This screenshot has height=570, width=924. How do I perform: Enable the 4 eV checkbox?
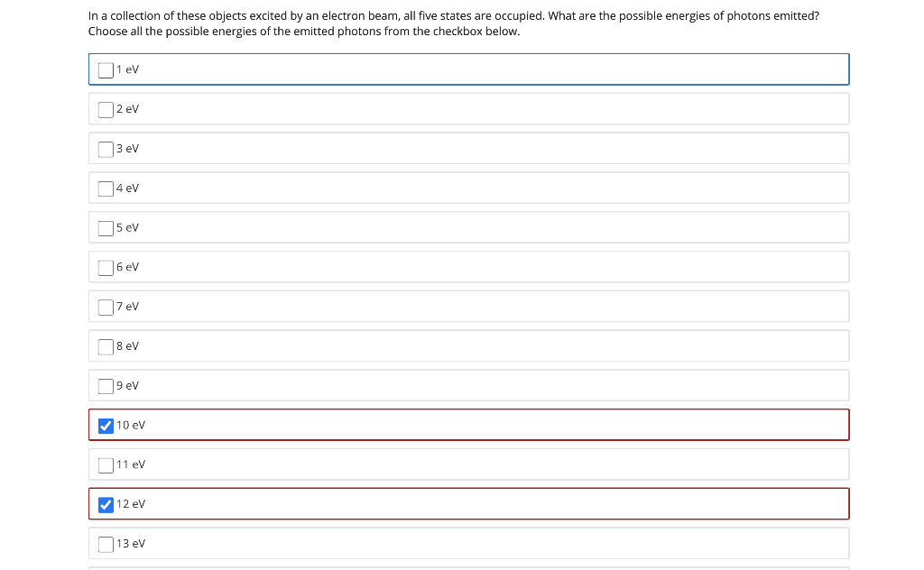106,188
